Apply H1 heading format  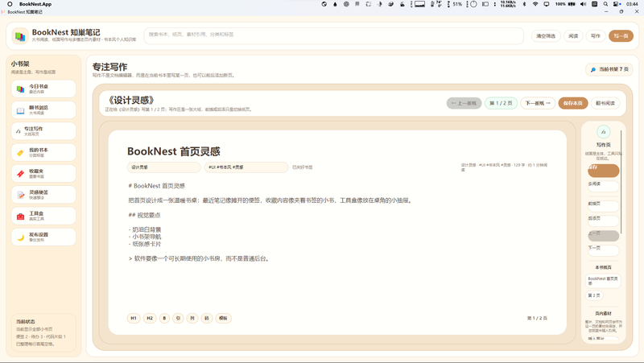tap(134, 318)
